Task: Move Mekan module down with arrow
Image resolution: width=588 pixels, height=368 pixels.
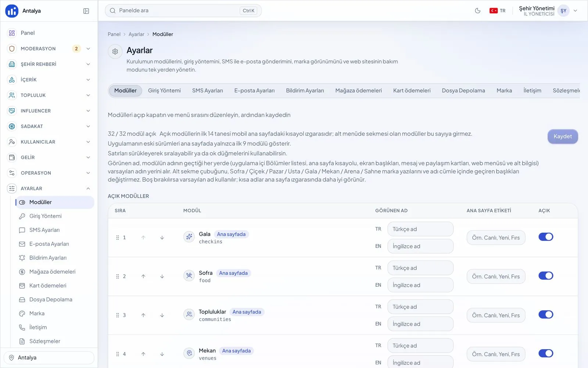Action: [x=162, y=354]
